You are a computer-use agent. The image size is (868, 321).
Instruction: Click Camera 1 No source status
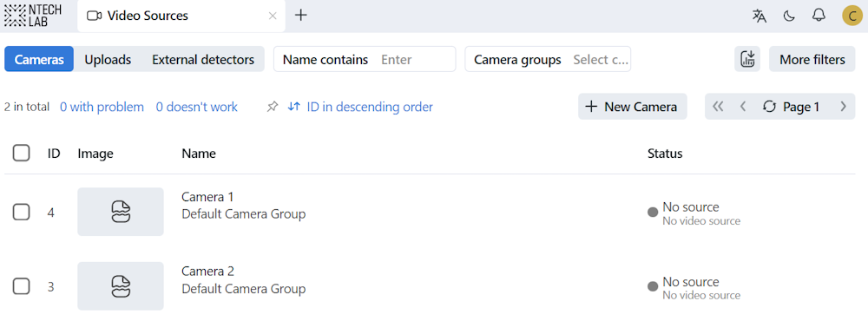point(694,213)
